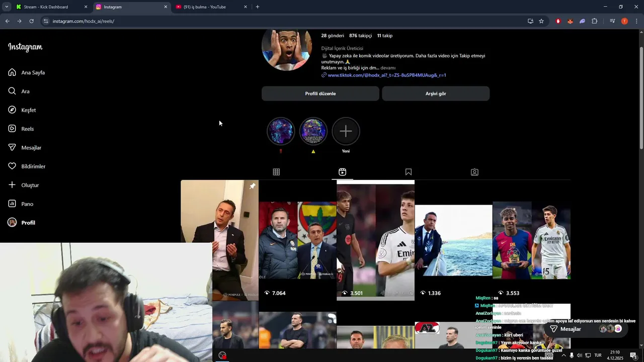This screenshot has width=644, height=362.
Task: Open the Pano dashboard
Action: click(20, 204)
